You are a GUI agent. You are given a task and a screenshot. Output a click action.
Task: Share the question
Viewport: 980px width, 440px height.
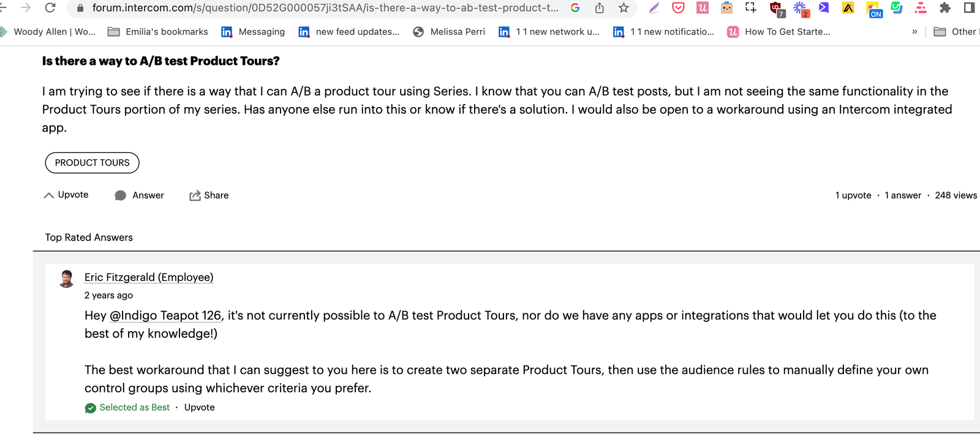[x=209, y=195]
